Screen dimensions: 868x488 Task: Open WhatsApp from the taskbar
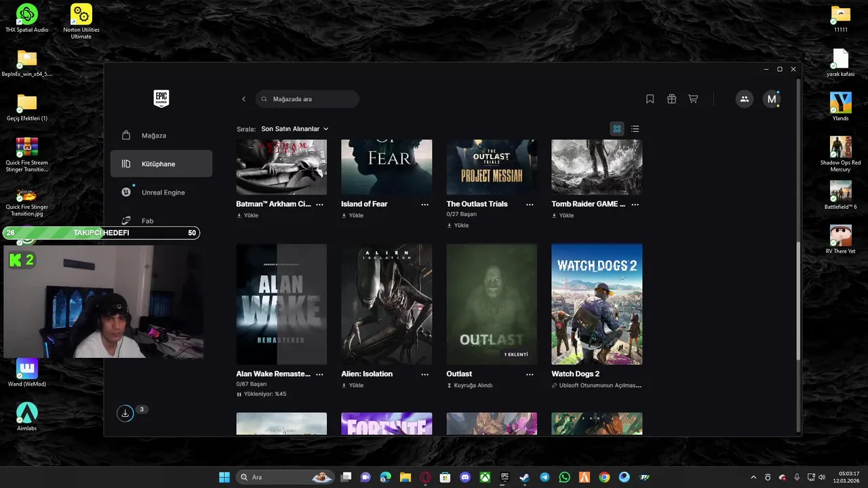(565, 477)
